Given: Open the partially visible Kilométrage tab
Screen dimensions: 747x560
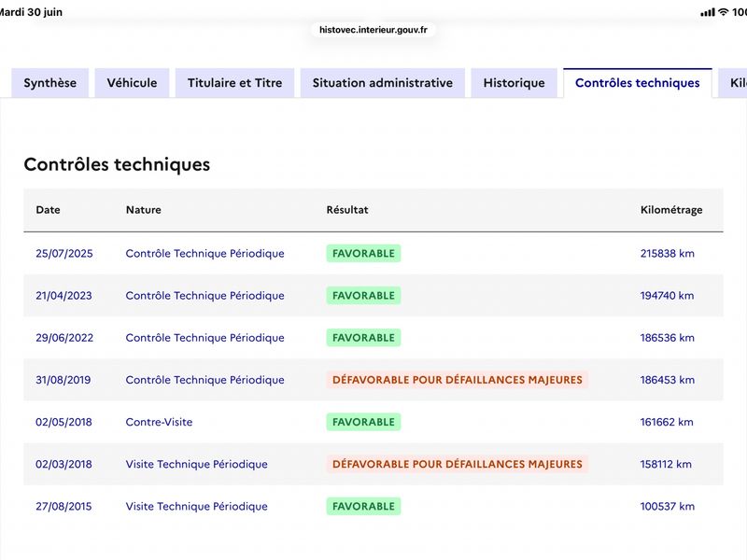Looking at the screenshot, I should (x=733, y=83).
